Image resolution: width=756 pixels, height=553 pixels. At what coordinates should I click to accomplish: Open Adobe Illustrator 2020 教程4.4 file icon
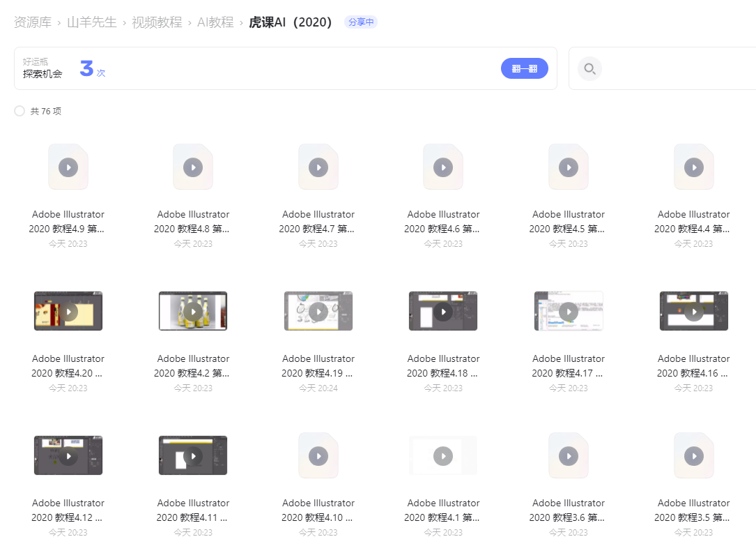[693, 167]
